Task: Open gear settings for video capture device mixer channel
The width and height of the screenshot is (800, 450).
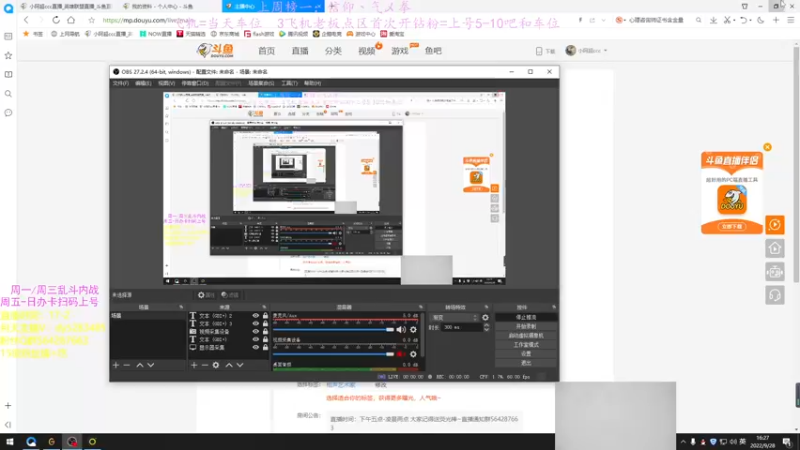Action: pyautogui.click(x=413, y=354)
